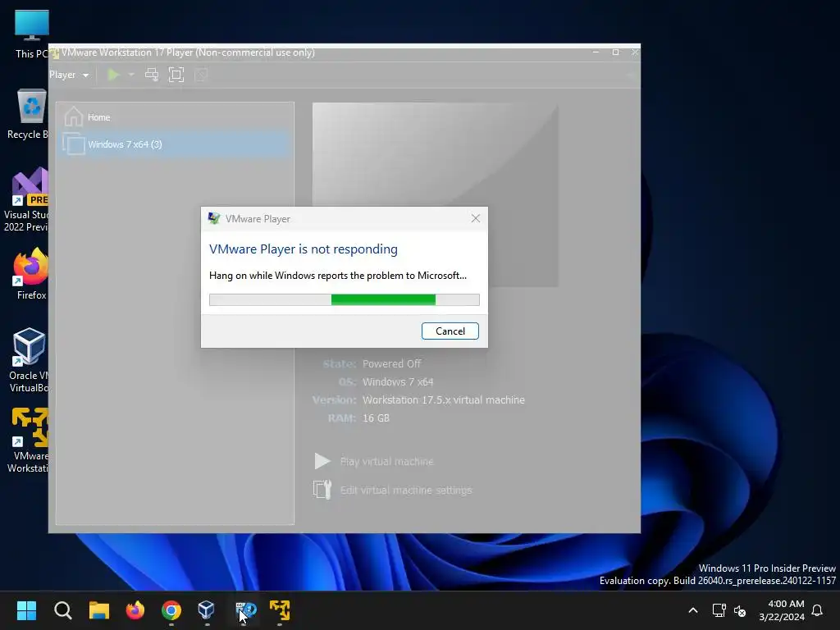Switch to VirtualBox in the taskbar
840x630 pixels.
coord(207,610)
